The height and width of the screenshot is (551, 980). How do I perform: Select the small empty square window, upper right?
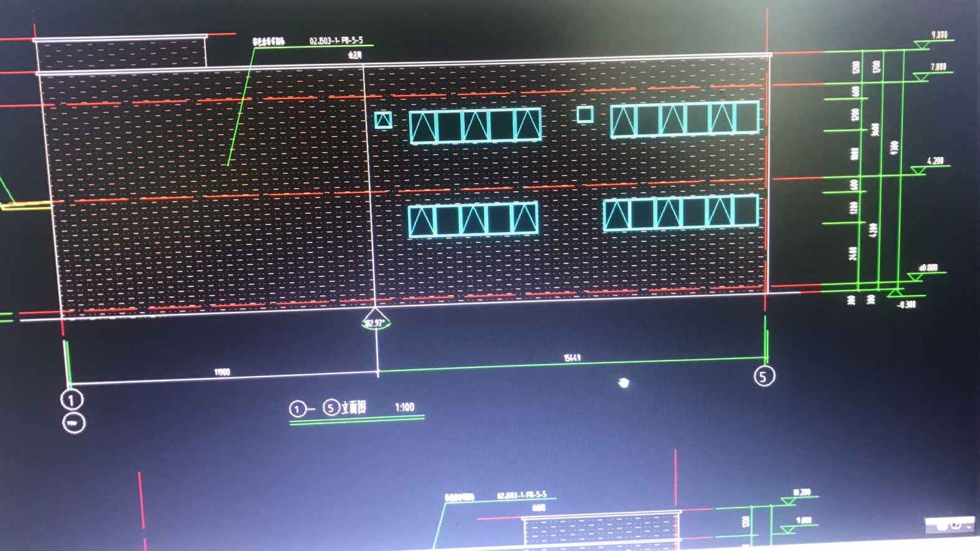click(584, 114)
